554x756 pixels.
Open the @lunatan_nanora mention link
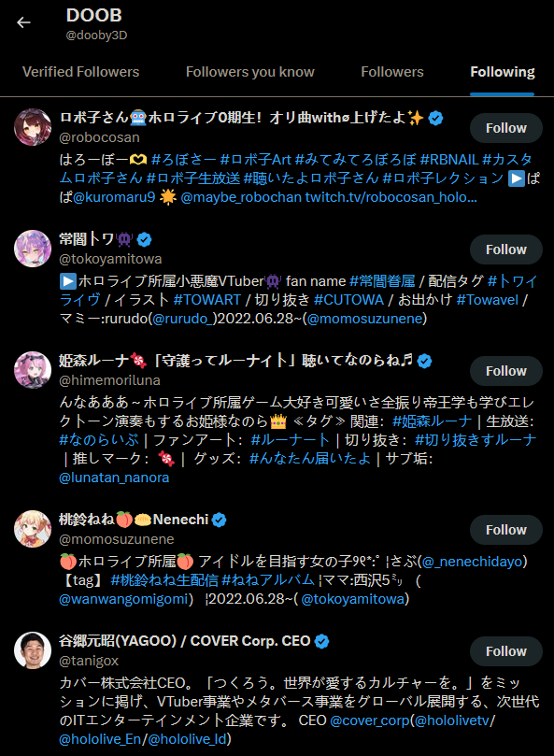tap(114, 478)
